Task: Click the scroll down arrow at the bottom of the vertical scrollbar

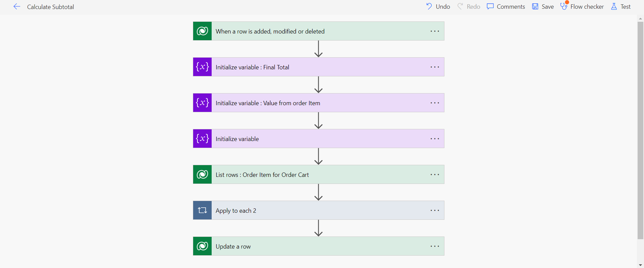Action: 640,265
